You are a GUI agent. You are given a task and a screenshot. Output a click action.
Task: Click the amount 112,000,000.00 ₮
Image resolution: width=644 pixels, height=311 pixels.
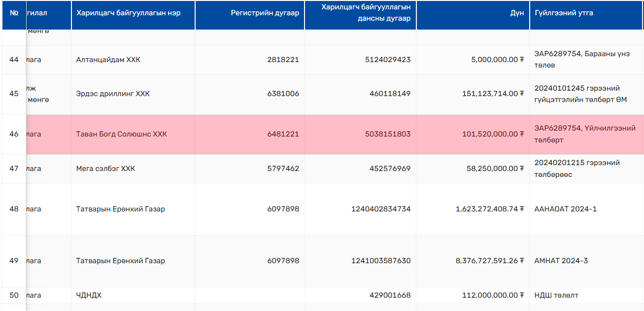[493, 295]
